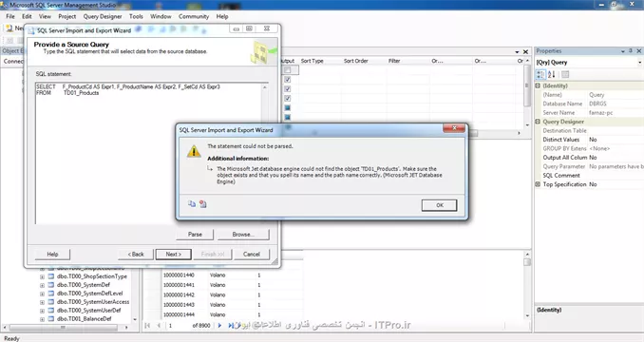Click the New Query toolbar icon in Management Studio
Image resolution: width=644 pixels, height=342 pixels.
point(9,28)
